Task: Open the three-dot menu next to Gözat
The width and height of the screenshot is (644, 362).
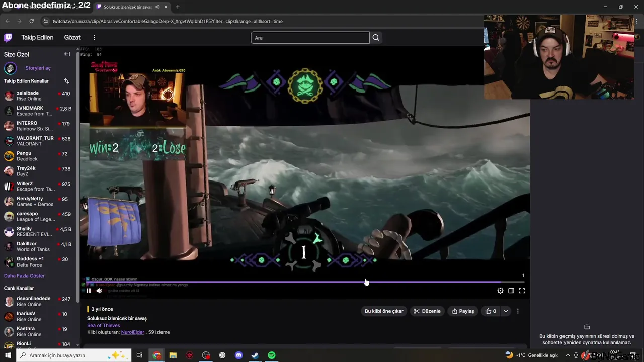Action: click(94, 38)
